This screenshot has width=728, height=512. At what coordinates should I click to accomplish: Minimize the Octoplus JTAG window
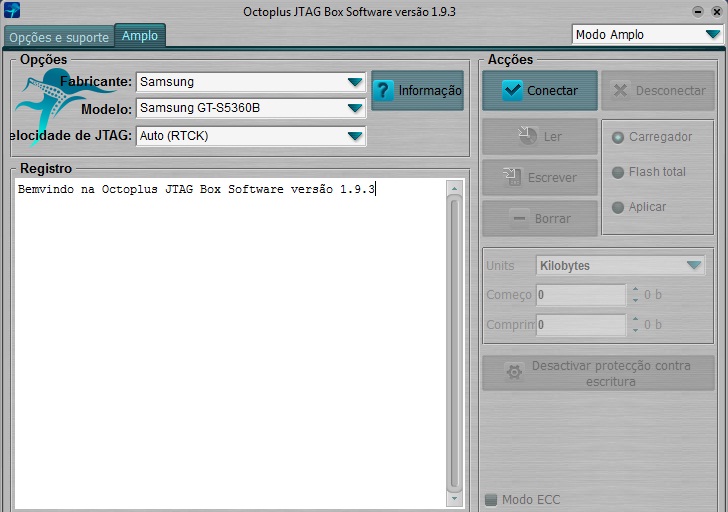[697, 11]
